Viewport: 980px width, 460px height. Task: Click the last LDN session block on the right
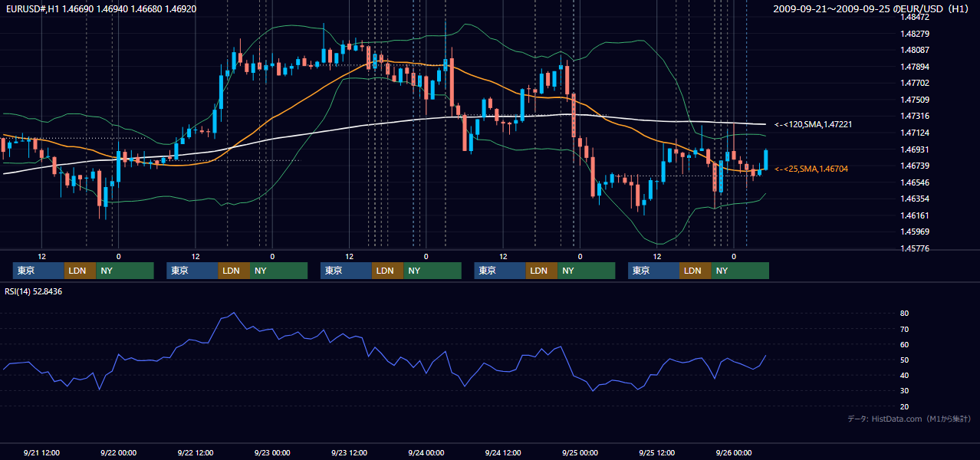pos(695,271)
